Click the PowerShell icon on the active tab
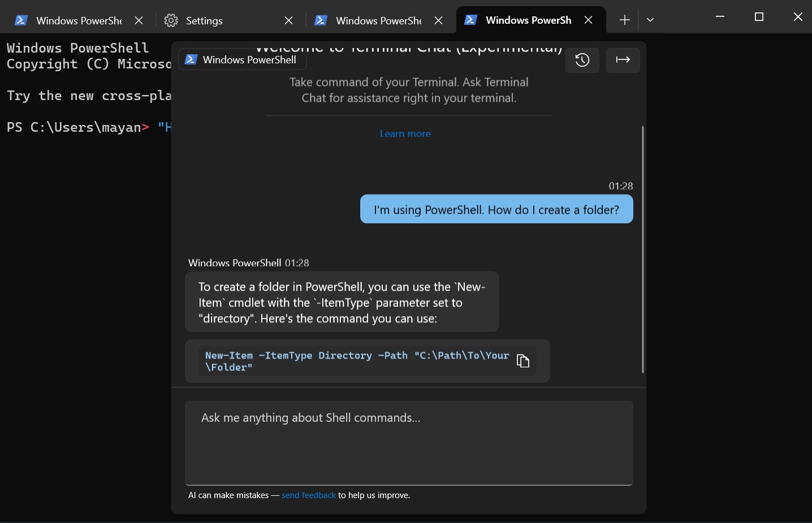Screen dimensions: 812x523 [x=470, y=20]
